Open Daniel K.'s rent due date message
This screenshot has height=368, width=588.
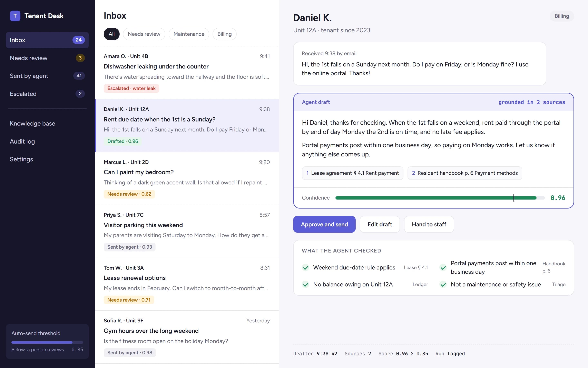(187, 126)
